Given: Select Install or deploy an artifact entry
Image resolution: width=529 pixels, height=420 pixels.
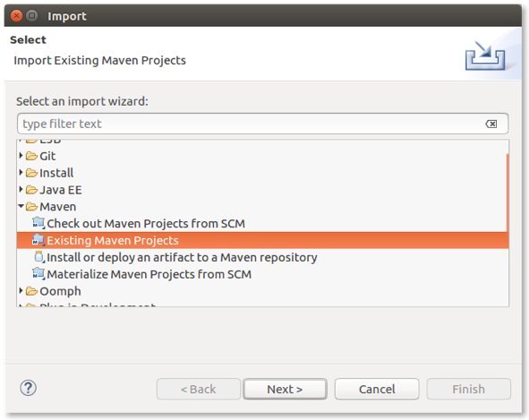Looking at the screenshot, I should [182, 257].
